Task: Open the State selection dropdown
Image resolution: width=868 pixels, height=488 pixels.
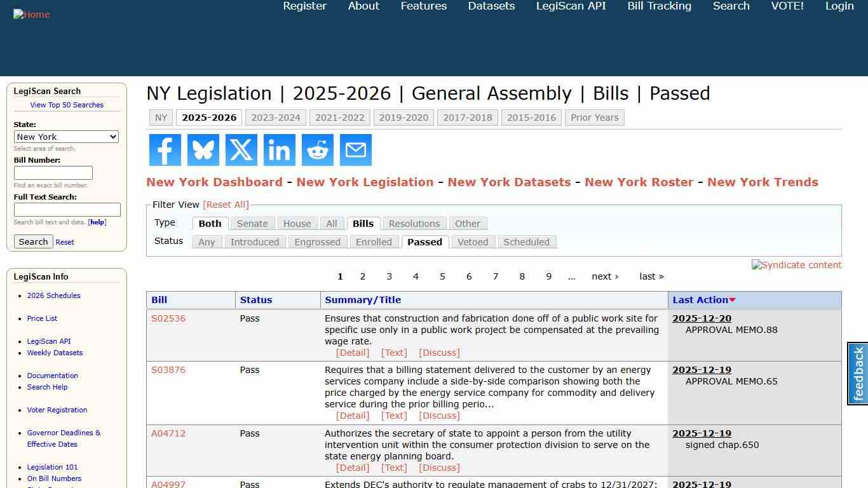Action: pos(66,137)
